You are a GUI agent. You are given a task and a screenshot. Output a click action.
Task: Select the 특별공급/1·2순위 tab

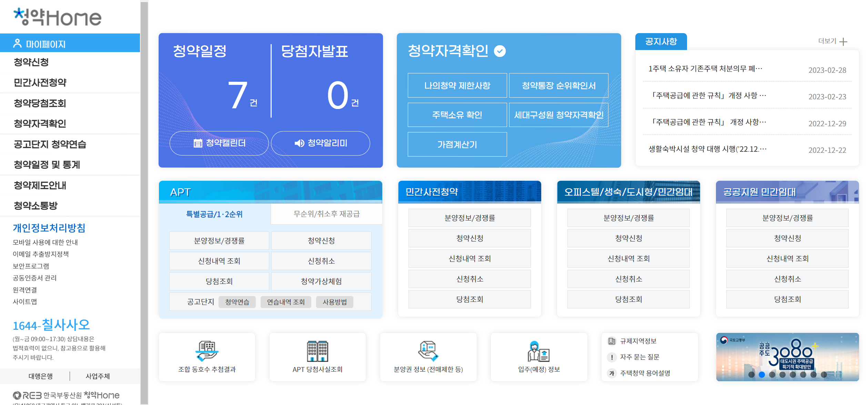click(214, 214)
